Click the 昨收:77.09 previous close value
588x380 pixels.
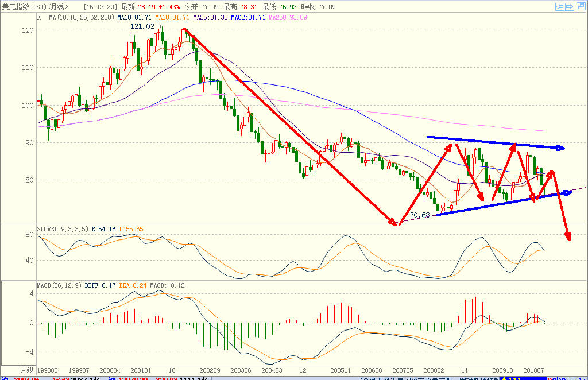pyautogui.click(x=318, y=7)
